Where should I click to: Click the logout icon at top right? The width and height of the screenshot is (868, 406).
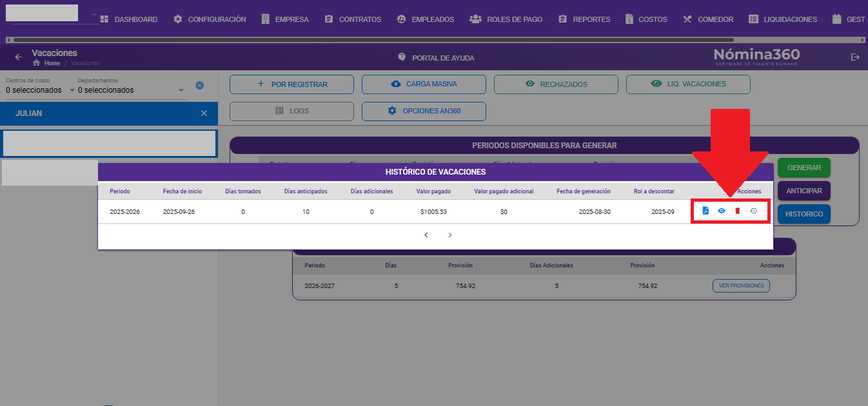[x=856, y=57]
